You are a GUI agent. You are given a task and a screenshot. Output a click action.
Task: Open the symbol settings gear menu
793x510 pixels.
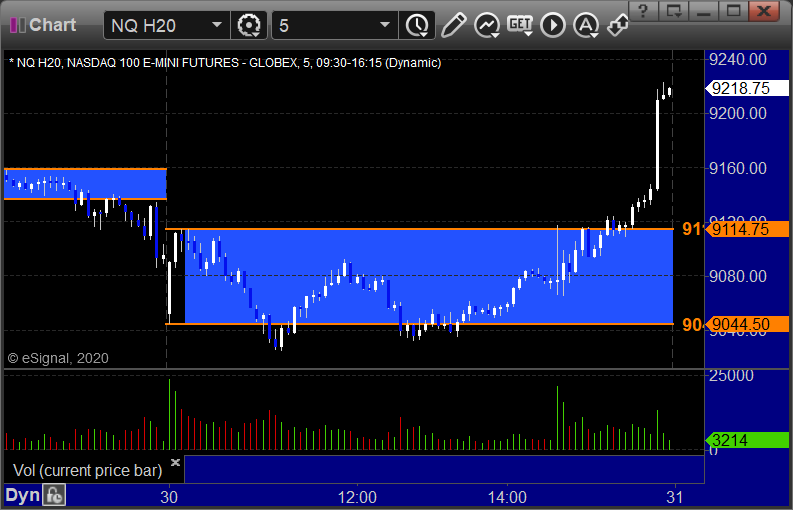click(248, 25)
